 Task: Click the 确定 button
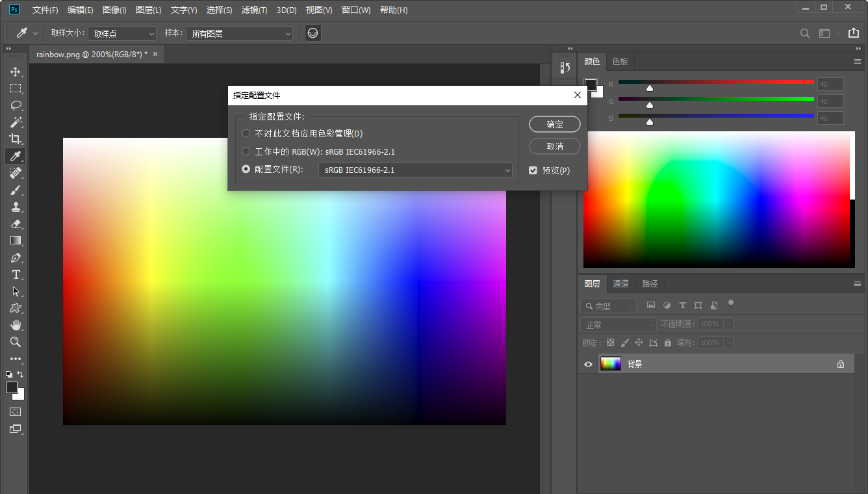click(x=554, y=124)
